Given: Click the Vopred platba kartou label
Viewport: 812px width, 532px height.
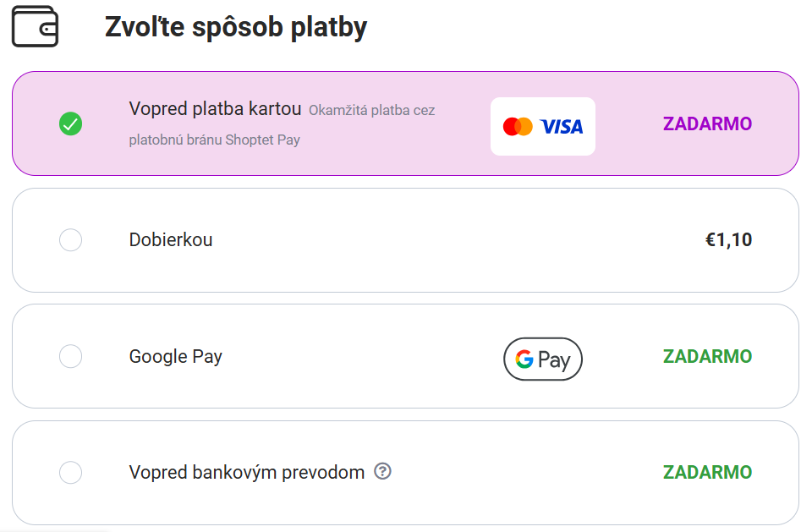Looking at the screenshot, I should click(215, 109).
